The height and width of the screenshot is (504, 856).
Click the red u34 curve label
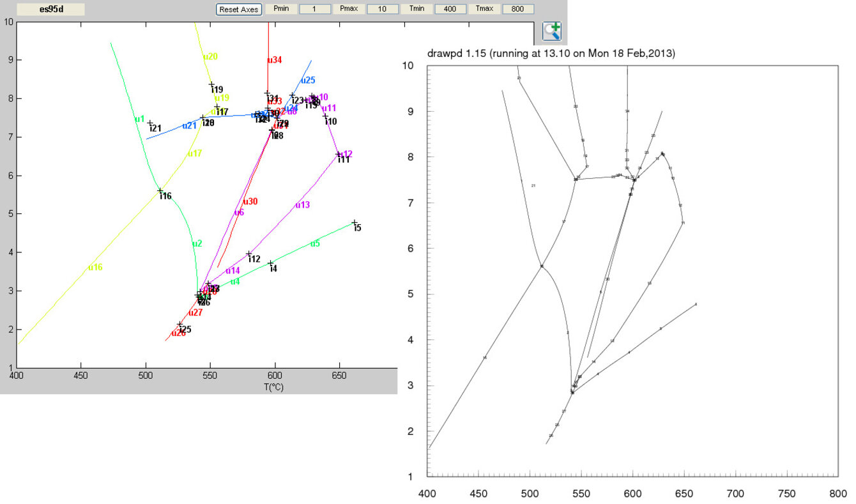[274, 60]
